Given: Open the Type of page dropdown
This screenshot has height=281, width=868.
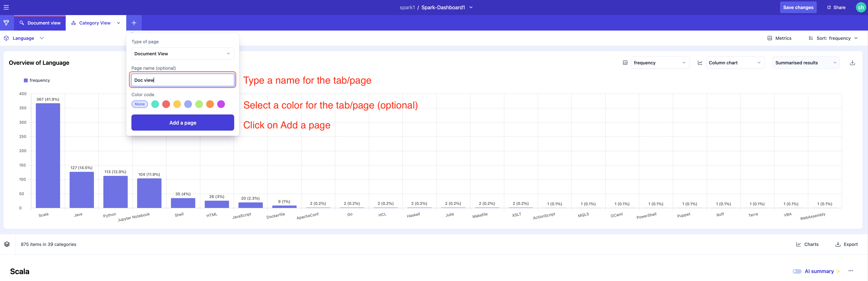Looking at the screenshot, I should pyautogui.click(x=182, y=54).
